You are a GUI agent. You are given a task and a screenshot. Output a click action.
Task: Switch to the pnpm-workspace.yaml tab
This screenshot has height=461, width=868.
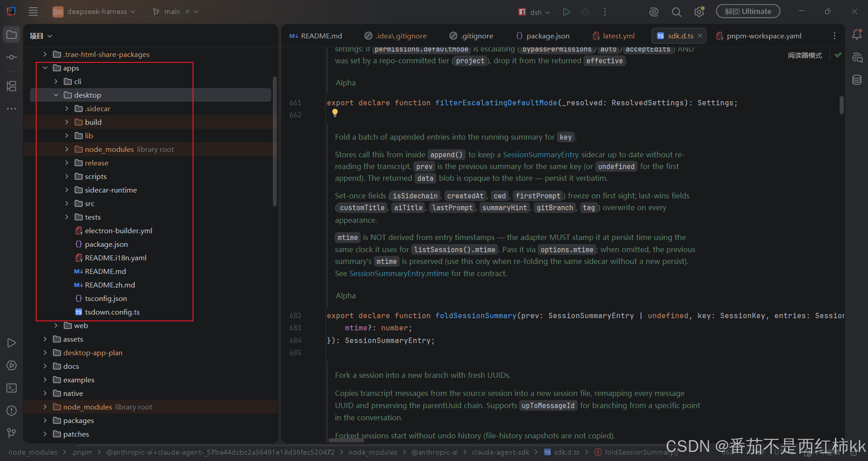coord(759,36)
